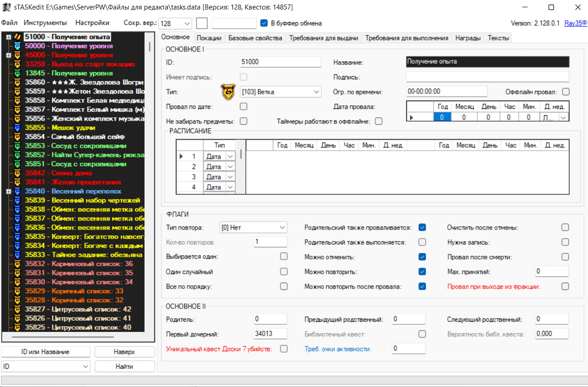
Task: Open the 'Тип повтора' dropdown
Action: point(253,228)
